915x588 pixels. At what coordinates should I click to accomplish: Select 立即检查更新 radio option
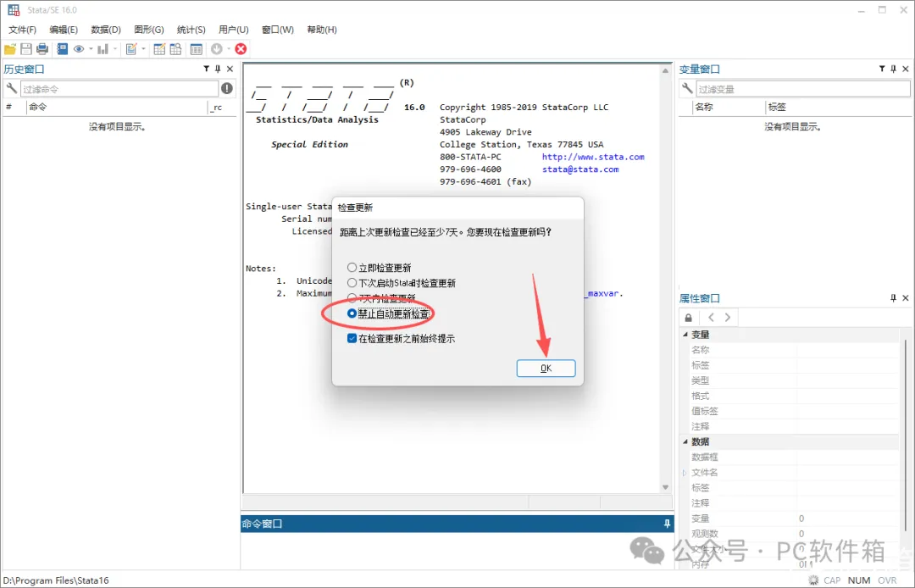point(352,268)
